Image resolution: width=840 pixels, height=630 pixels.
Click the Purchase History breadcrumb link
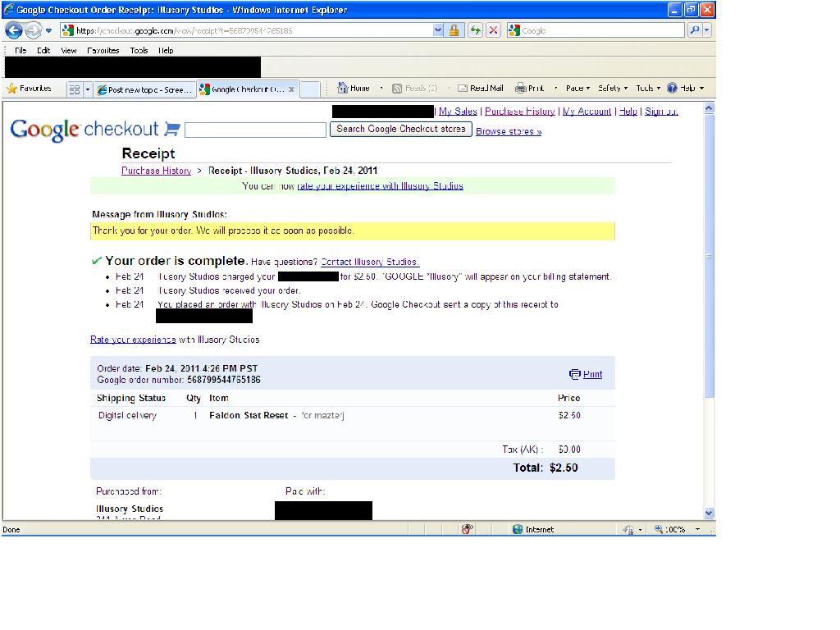click(156, 171)
